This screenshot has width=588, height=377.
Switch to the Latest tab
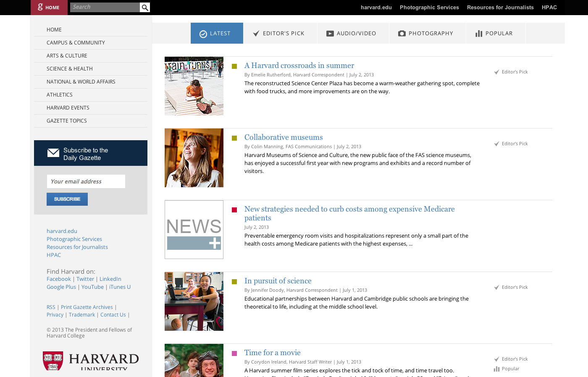(x=217, y=33)
